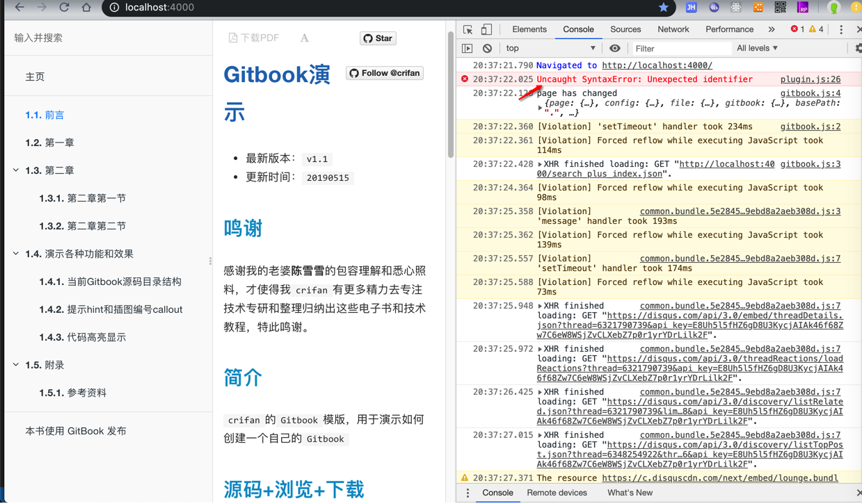This screenshot has height=504, width=862.
Task: Collapse the 1.4. 演示各种功能和效果 chevron
Action: coord(16,254)
